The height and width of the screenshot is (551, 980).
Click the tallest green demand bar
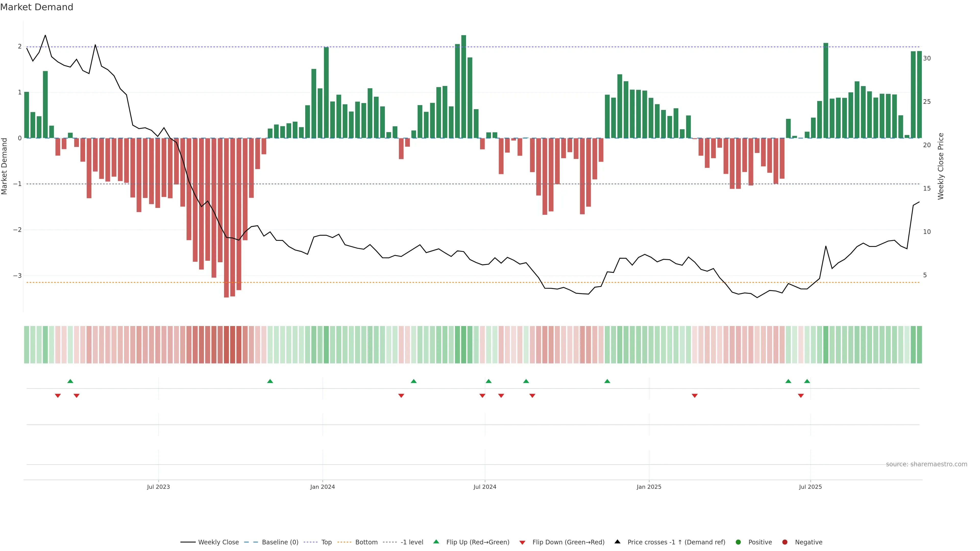[463, 87]
